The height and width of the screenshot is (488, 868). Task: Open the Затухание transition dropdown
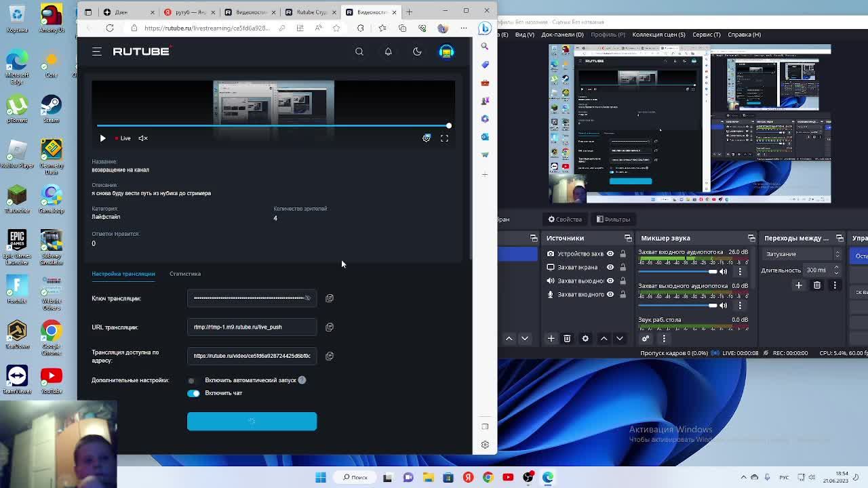click(x=802, y=254)
